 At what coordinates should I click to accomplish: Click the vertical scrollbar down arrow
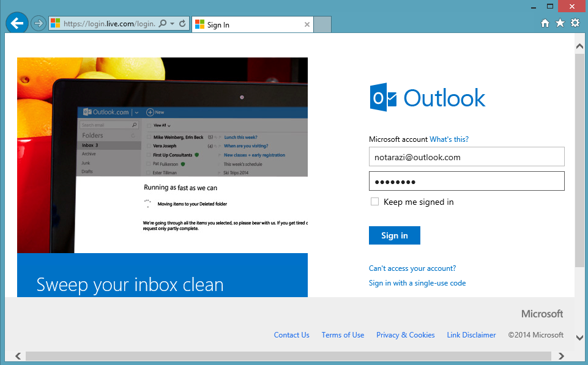pos(579,337)
